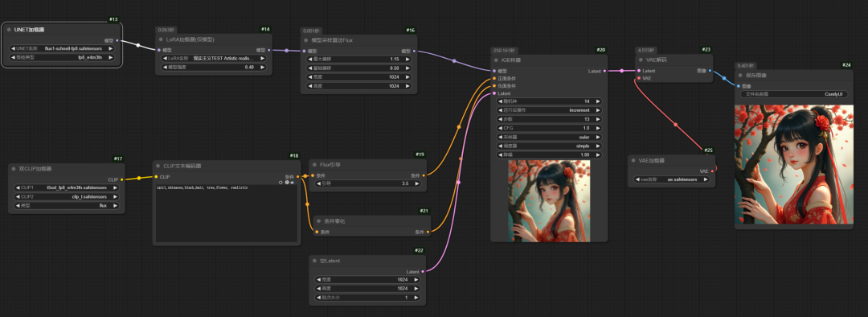Increase 批次大小 right arrow in 空Latent
Viewport: 868px width, 317px height.
[416, 298]
